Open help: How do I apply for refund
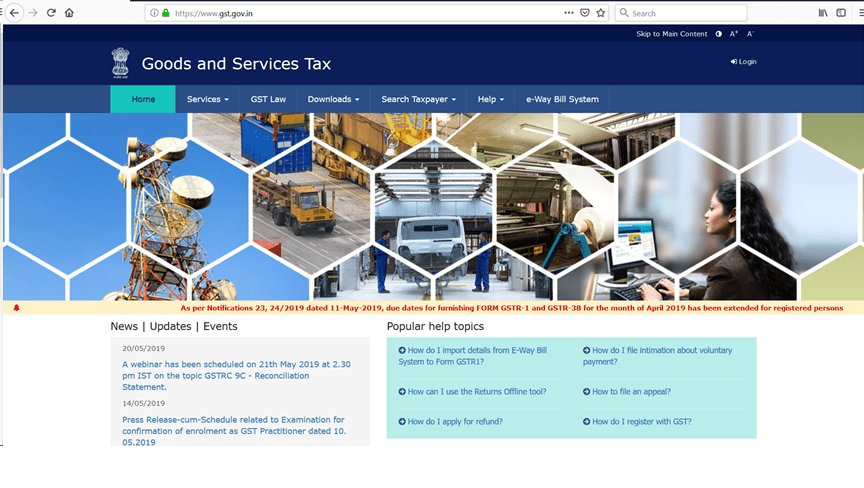Screen dimensions: 864x488 point(450,421)
